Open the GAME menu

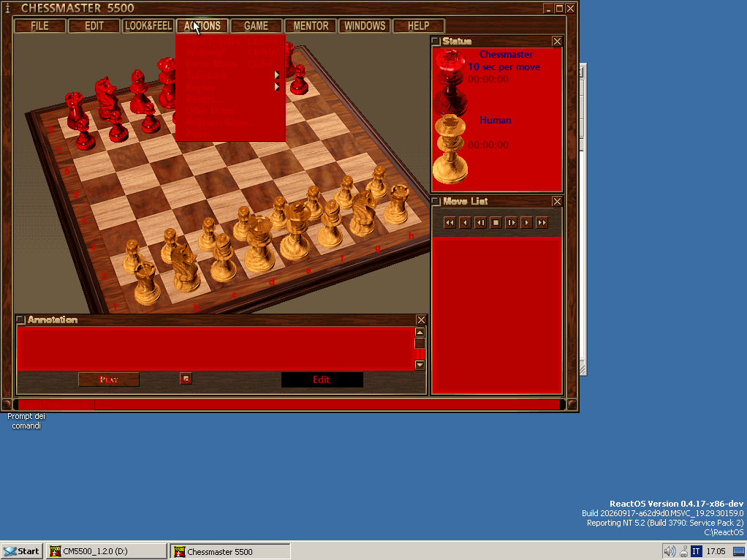(257, 26)
